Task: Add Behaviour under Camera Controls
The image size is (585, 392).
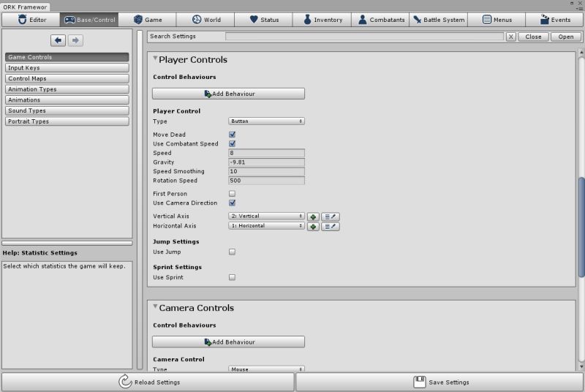Action: (x=228, y=342)
